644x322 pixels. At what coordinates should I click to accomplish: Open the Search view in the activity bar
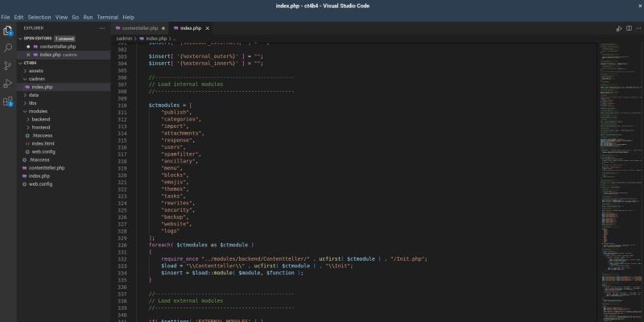[8, 48]
